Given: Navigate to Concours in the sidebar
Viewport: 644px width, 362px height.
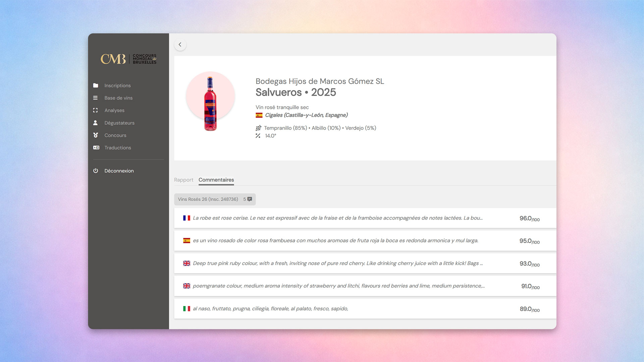Looking at the screenshot, I should click(x=115, y=135).
